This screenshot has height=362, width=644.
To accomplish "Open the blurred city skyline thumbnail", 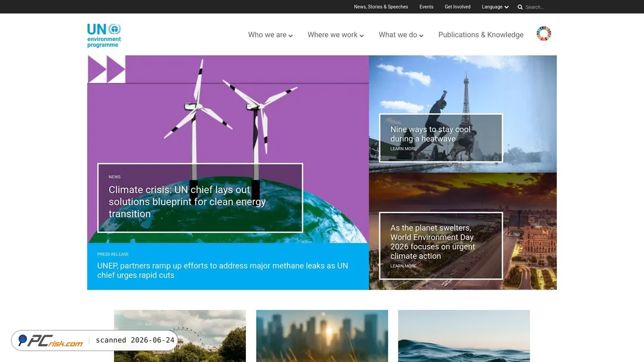I will point(322,336).
